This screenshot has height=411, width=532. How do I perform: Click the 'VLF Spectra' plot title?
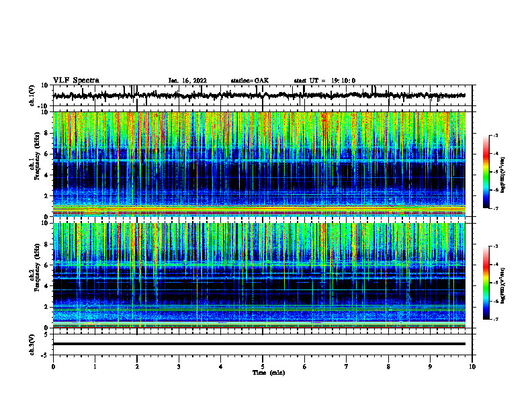point(76,81)
